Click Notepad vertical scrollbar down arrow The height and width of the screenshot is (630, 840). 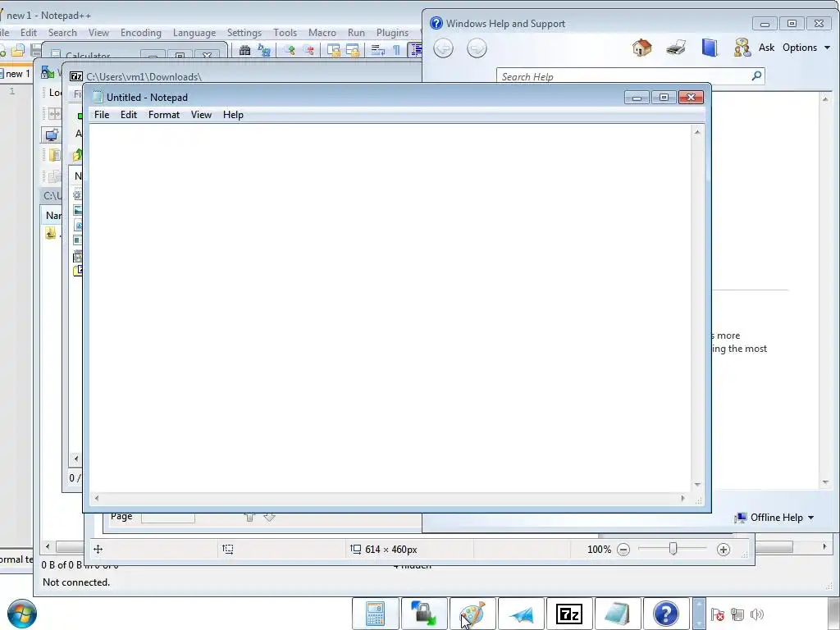coord(697,484)
